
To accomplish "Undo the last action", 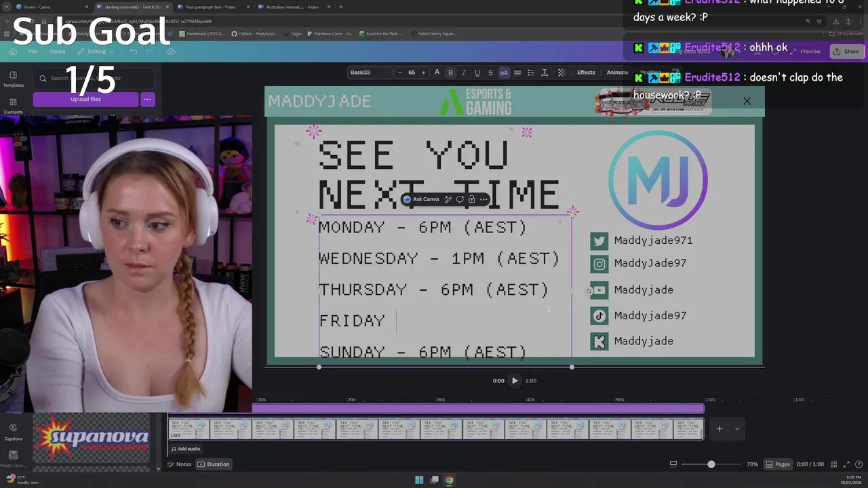I will pos(134,52).
